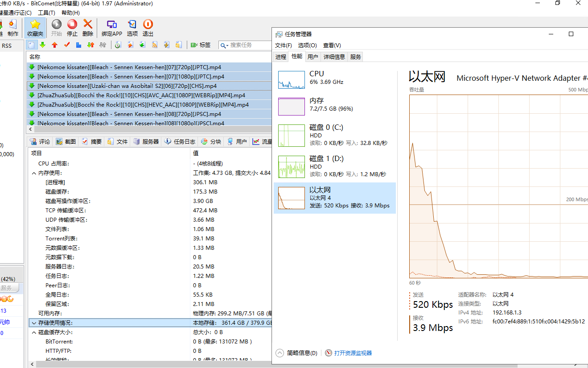Image resolution: width=588 pixels, height=368 pixels.
Task: Open the 分块 pieces tab
Action: pyautogui.click(x=211, y=141)
